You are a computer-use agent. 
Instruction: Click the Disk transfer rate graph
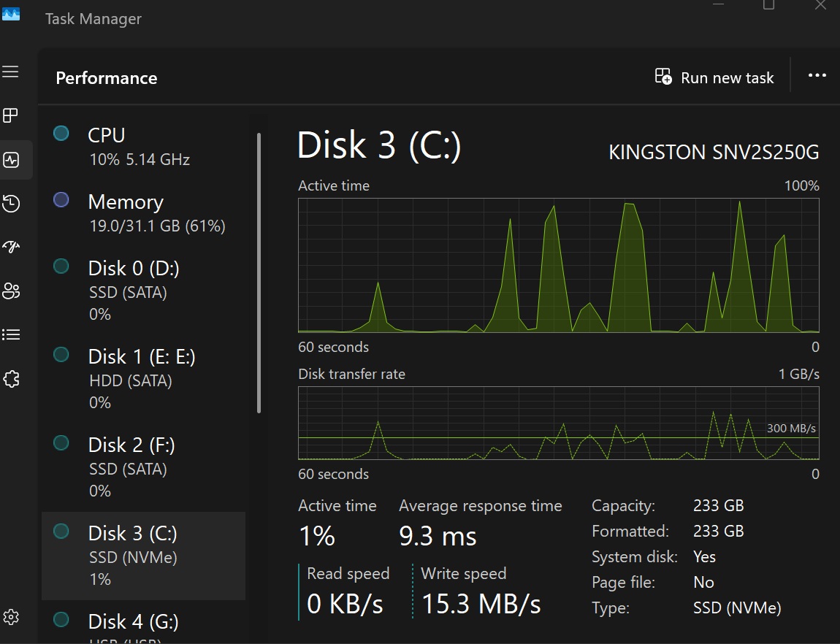pos(558,423)
